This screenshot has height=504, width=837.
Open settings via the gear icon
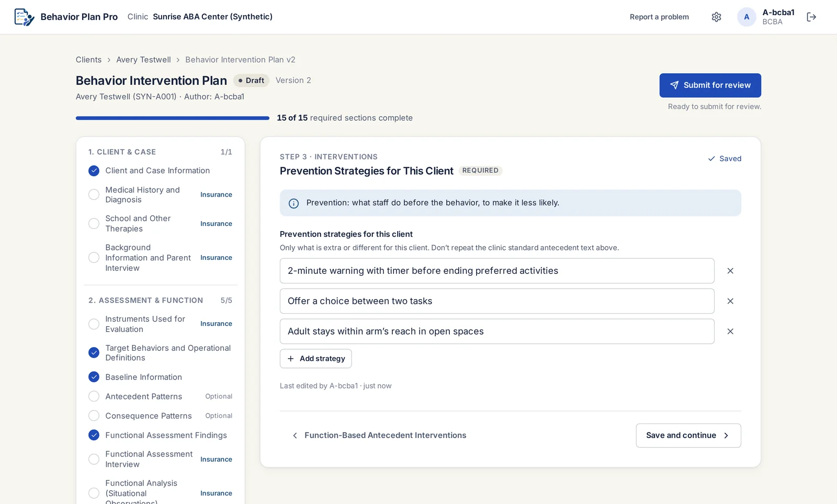tap(716, 17)
